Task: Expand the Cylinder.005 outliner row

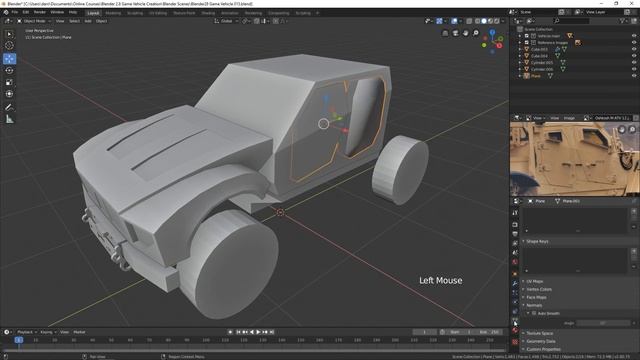Action: tap(520, 62)
